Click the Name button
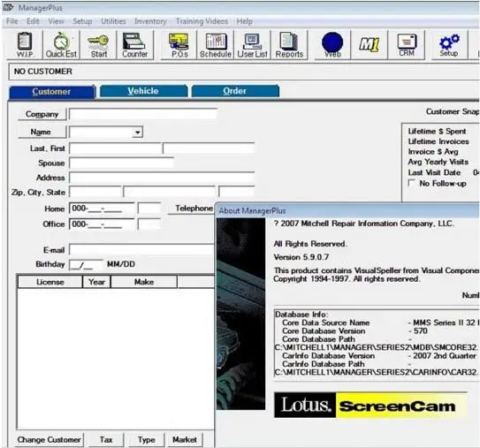Screen dimensions: 480x448 click(x=42, y=132)
